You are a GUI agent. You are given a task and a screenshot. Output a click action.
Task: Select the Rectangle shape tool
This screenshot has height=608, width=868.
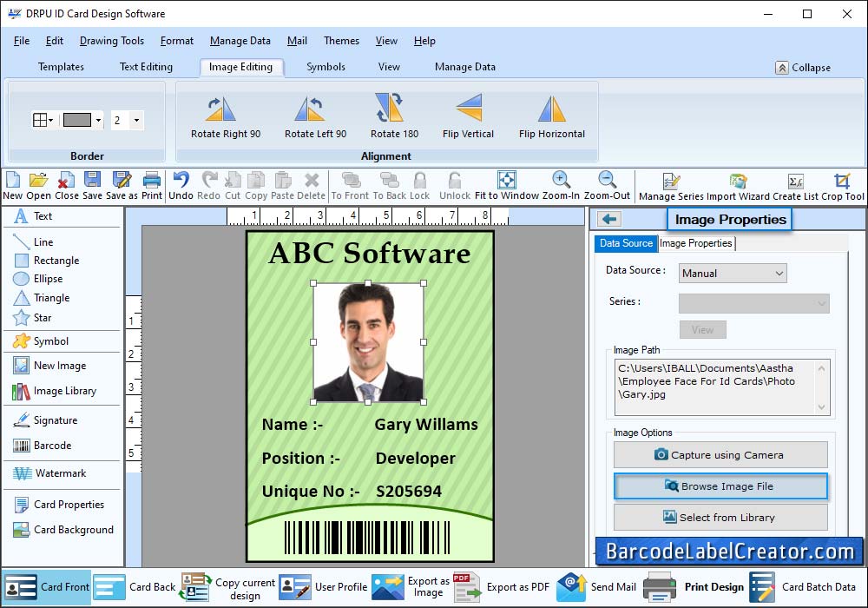pos(47,261)
